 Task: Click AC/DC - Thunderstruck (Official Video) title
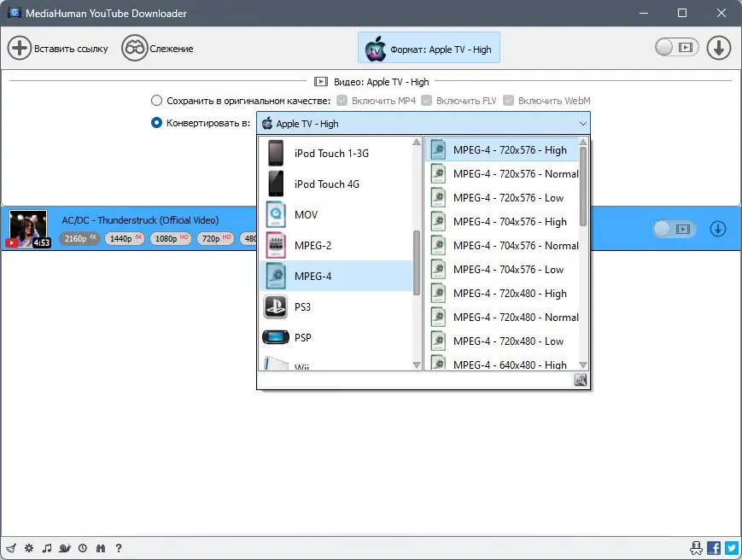pos(140,220)
